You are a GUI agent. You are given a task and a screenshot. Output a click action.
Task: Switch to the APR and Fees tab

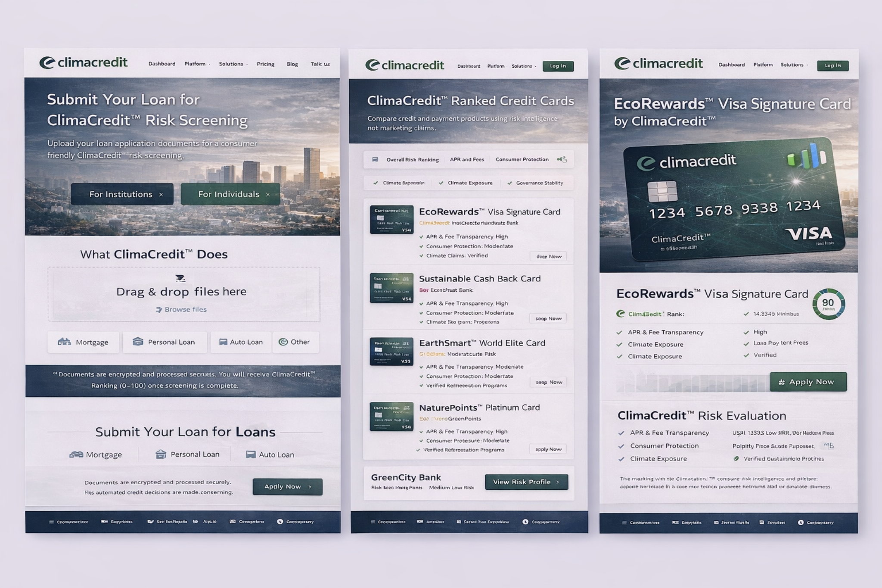467,159
